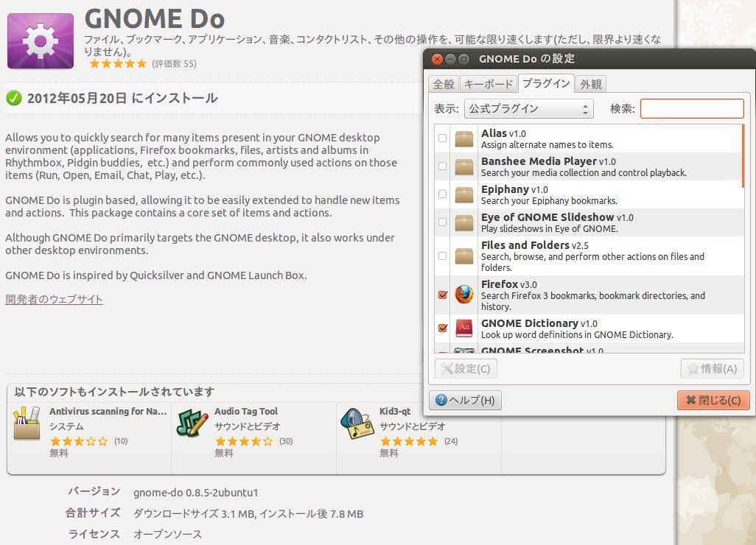Open the 公式プラグイン display dropdown
756x545 pixels.
[528, 109]
